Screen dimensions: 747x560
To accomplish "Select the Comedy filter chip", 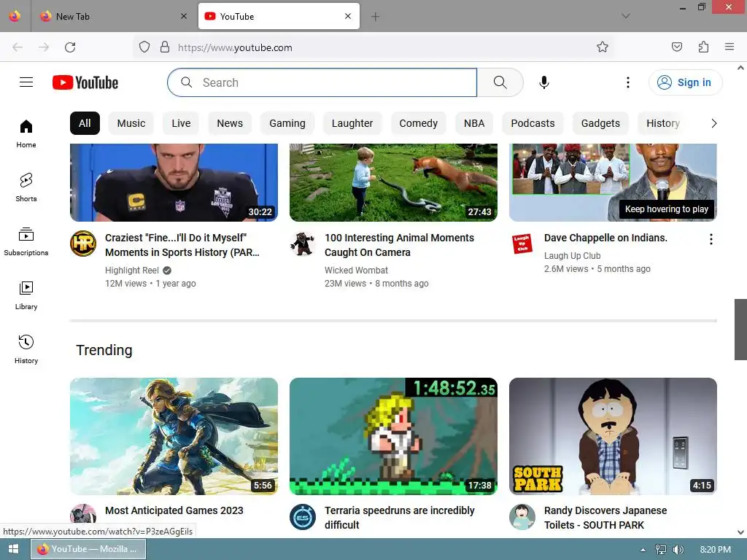I will [x=418, y=123].
